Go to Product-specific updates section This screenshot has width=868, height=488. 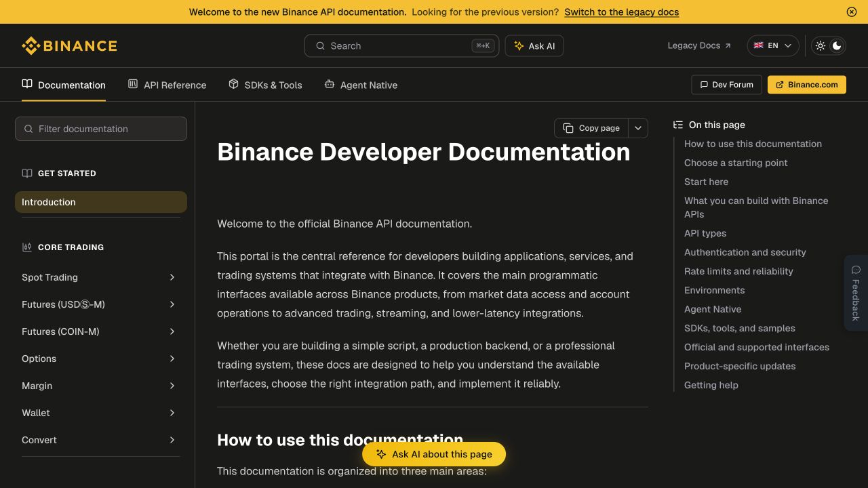click(x=740, y=366)
